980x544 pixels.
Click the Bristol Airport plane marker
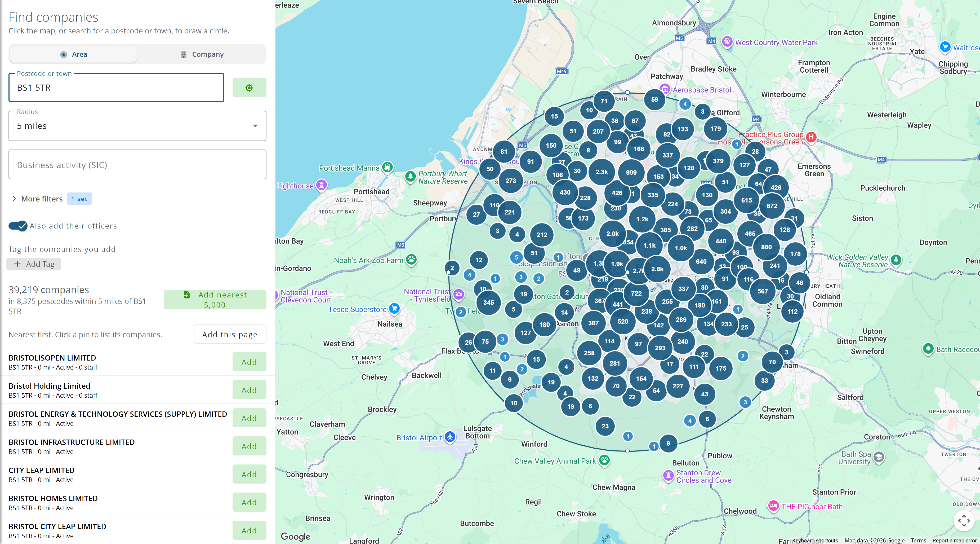point(450,437)
